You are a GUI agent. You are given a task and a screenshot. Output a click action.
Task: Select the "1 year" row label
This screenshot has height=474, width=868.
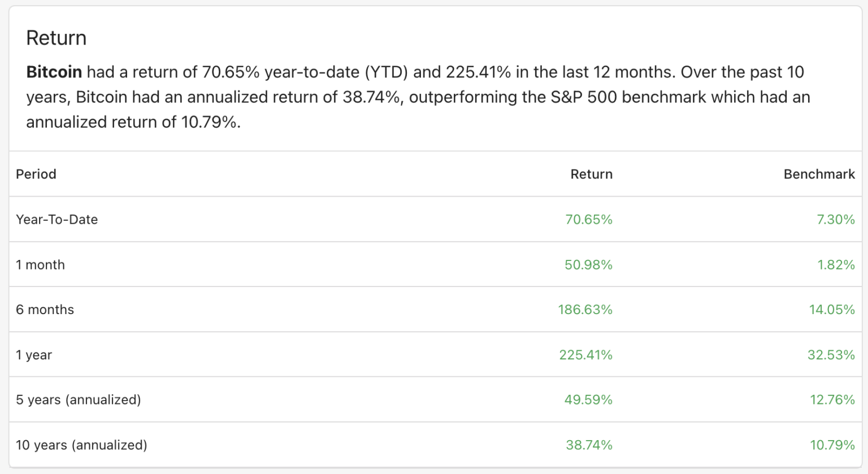pos(34,355)
